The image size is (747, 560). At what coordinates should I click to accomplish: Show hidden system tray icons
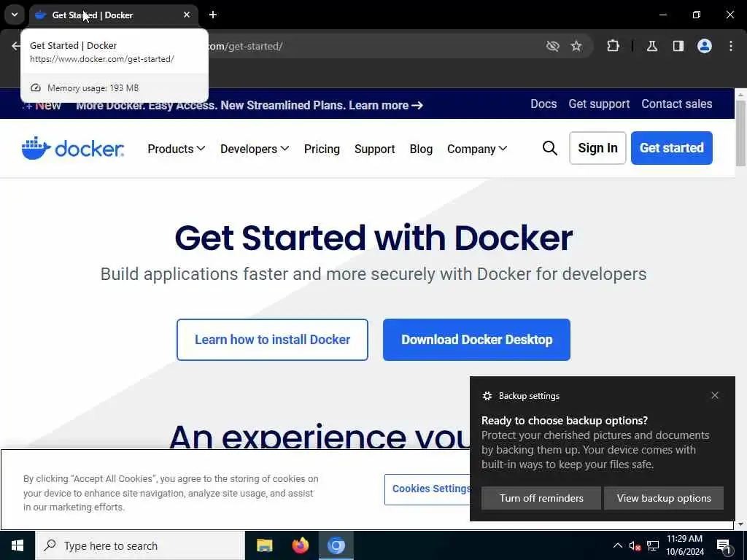(617, 545)
